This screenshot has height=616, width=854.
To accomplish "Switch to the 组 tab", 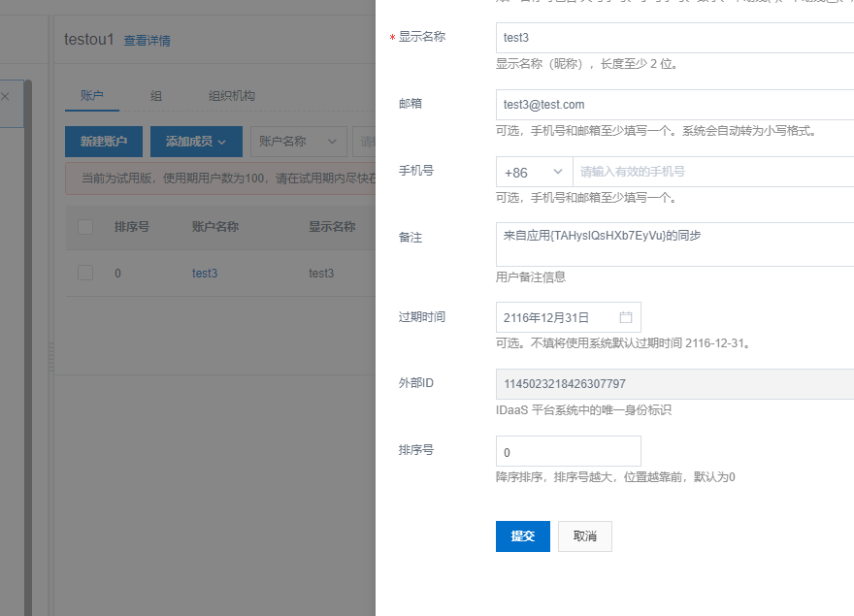I will tap(156, 96).
